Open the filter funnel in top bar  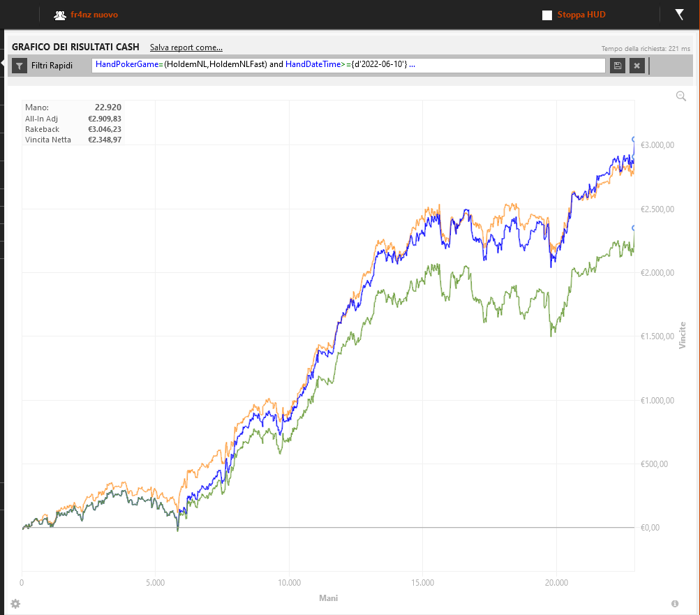(x=680, y=14)
